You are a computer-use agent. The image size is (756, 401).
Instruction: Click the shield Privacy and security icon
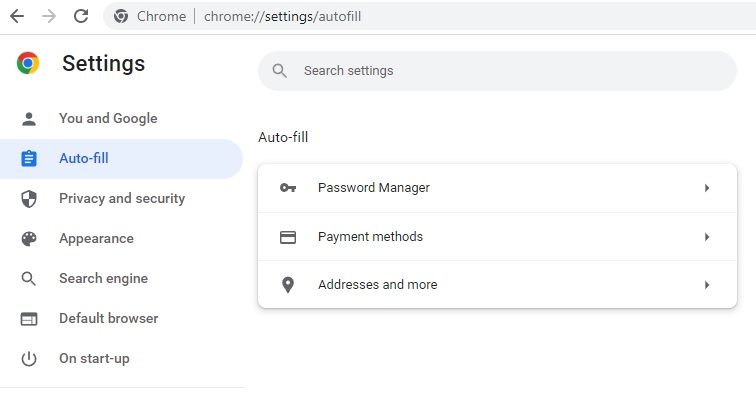(29, 198)
